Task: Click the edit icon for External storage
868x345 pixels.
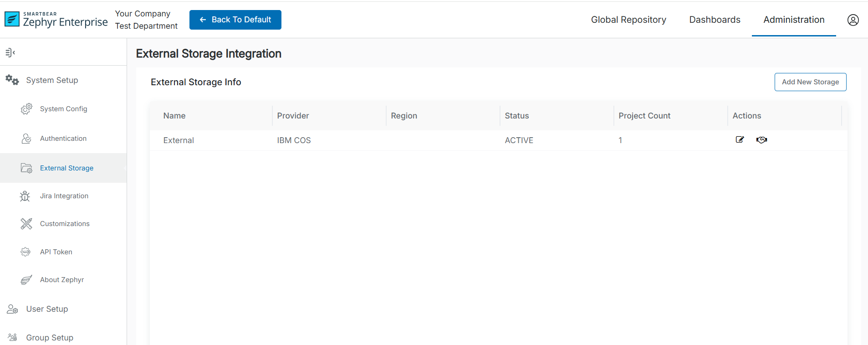Action: tap(740, 140)
